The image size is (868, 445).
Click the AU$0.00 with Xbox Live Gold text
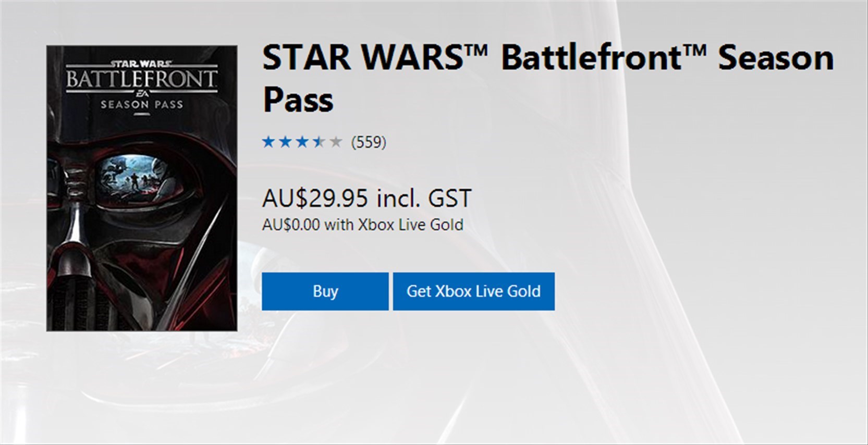coord(363,225)
